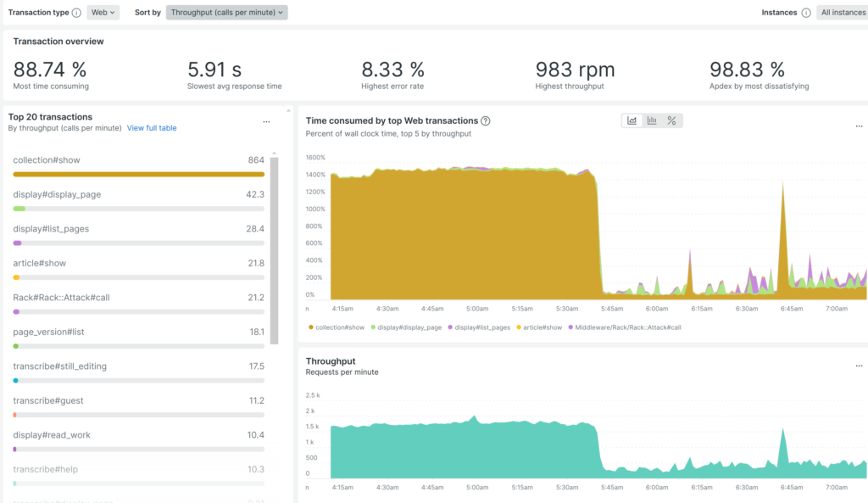
Task: Click the collection#show value 864
Action: pyautogui.click(x=256, y=160)
